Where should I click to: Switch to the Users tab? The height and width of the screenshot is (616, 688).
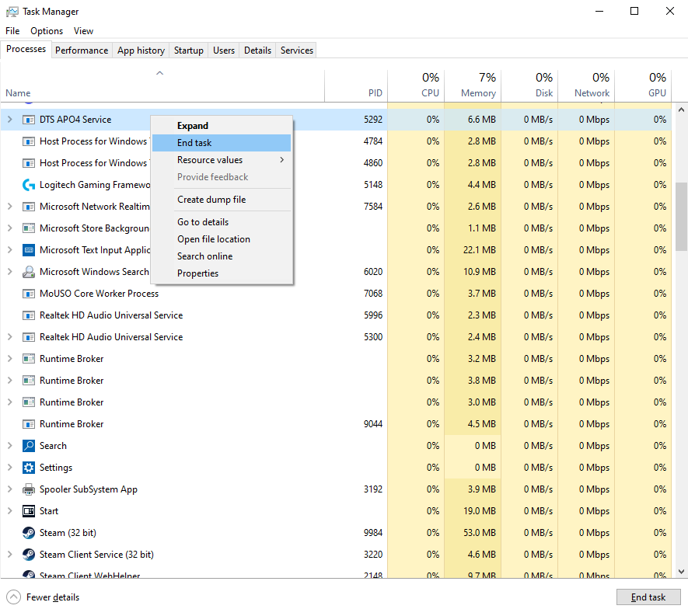click(224, 50)
